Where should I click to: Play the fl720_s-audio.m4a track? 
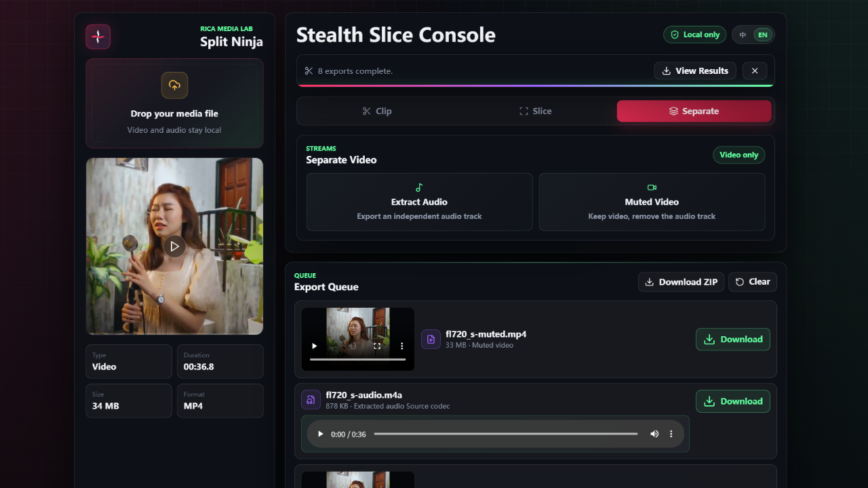pos(321,434)
